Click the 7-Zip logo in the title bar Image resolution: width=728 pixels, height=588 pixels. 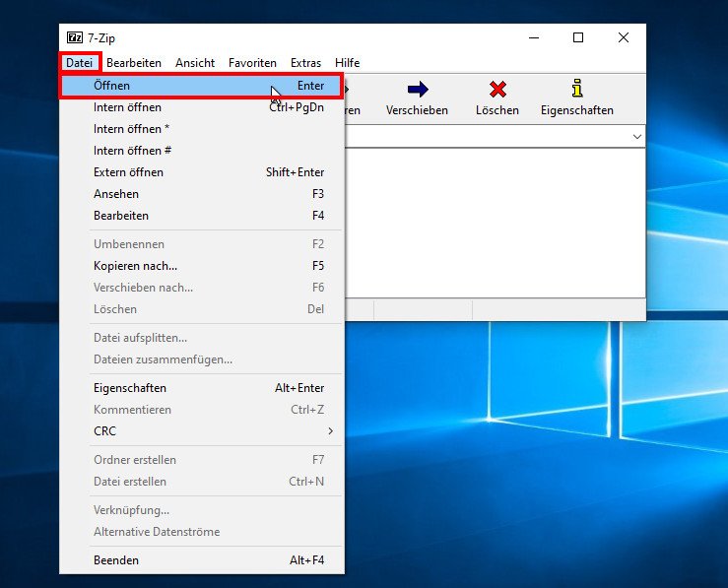point(75,37)
